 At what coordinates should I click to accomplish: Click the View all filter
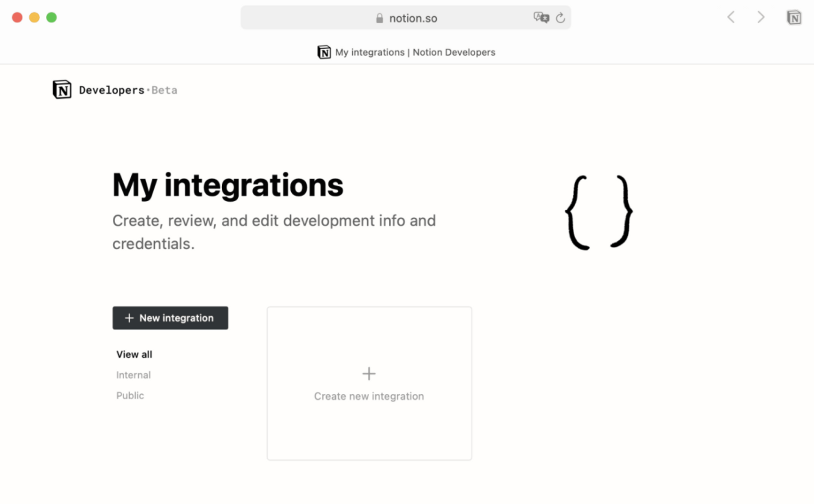coord(134,354)
